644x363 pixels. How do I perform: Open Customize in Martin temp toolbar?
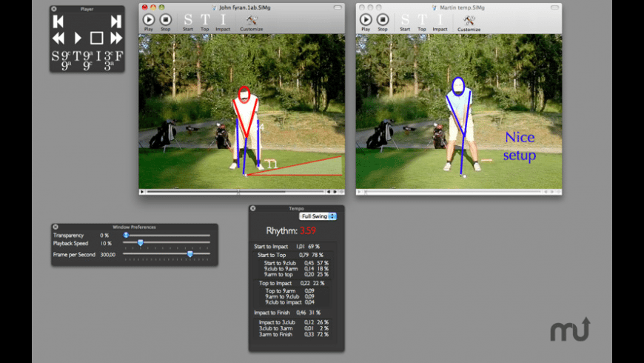(x=469, y=23)
